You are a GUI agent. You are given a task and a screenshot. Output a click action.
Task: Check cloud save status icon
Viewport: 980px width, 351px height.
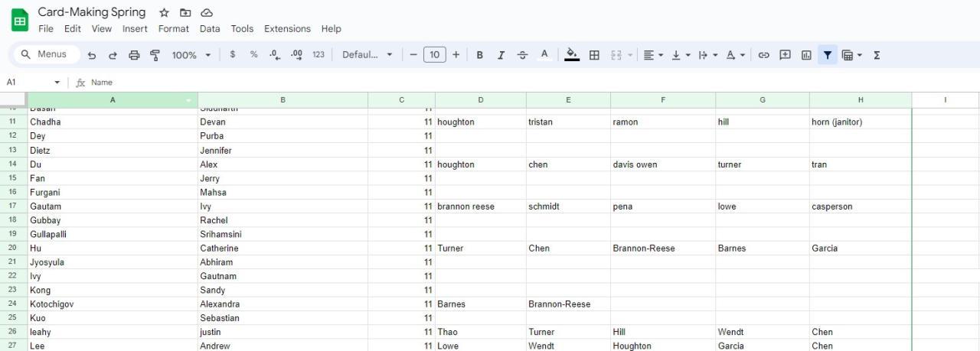click(x=207, y=13)
